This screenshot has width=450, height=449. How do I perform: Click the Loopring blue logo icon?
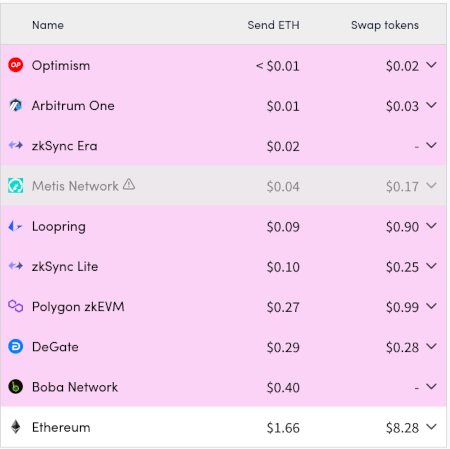click(15, 226)
